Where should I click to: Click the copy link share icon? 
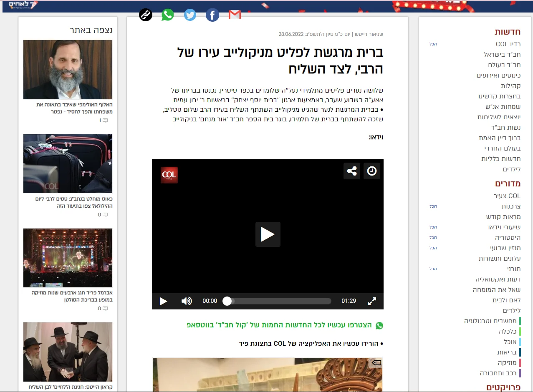coord(145,15)
